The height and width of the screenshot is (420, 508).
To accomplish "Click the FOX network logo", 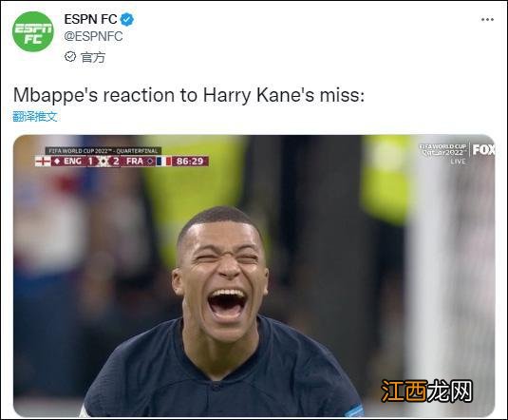I will click(x=483, y=149).
